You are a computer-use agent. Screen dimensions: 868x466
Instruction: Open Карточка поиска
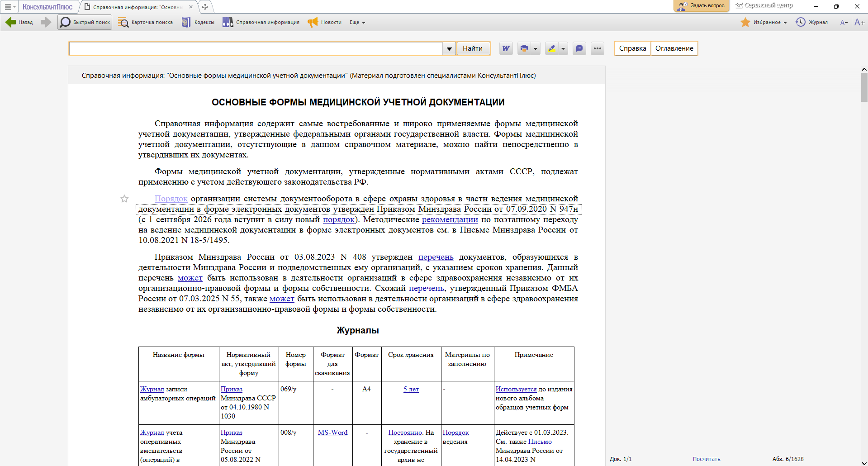coord(145,22)
